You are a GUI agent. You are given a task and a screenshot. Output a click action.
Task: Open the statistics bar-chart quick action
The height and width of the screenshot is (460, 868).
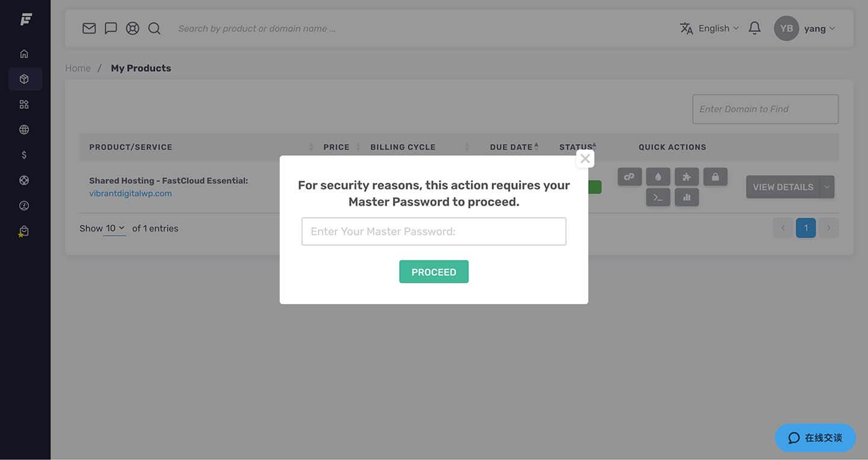687,197
